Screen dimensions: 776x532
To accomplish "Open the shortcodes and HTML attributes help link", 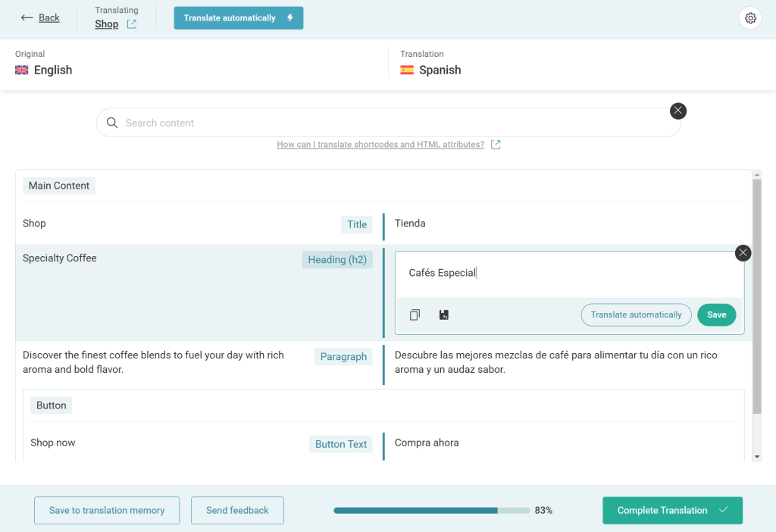I will pyautogui.click(x=381, y=145).
